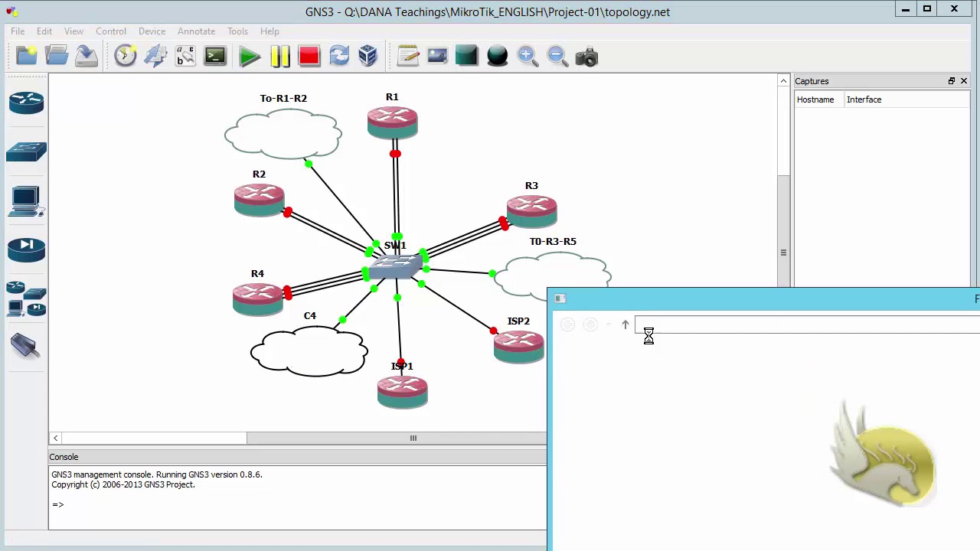This screenshot has width=980, height=551.
Task: Suspend all devices with yellow pause icon
Action: point(279,56)
